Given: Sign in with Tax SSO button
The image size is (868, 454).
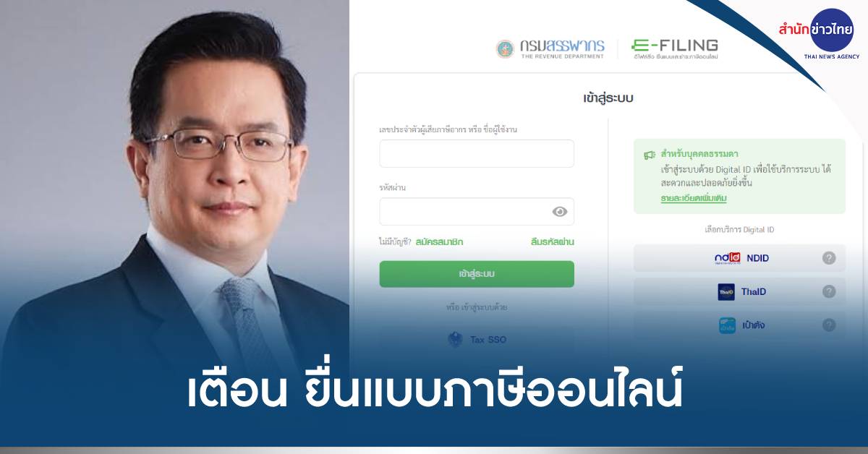Looking at the screenshot, I should coord(477,339).
